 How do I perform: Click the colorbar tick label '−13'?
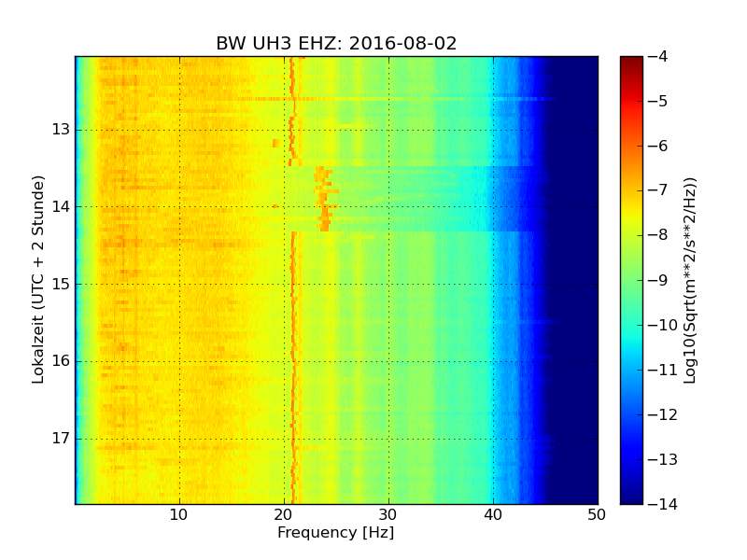click(662, 459)
